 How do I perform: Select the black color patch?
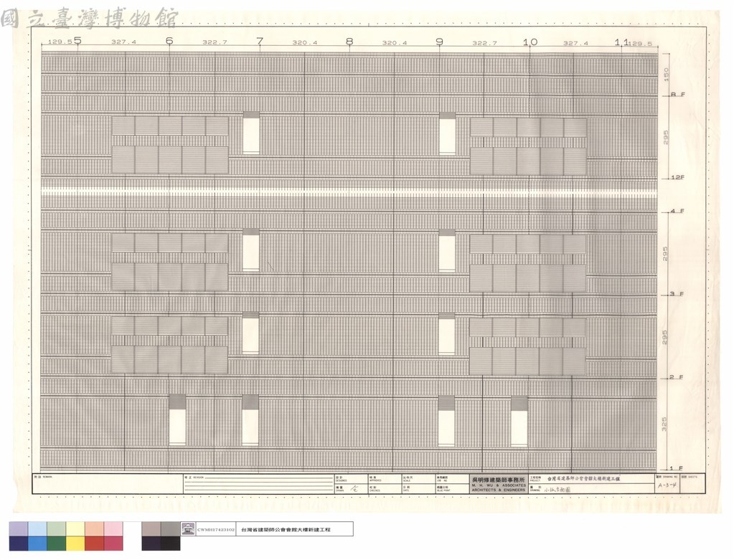(170, 544)
